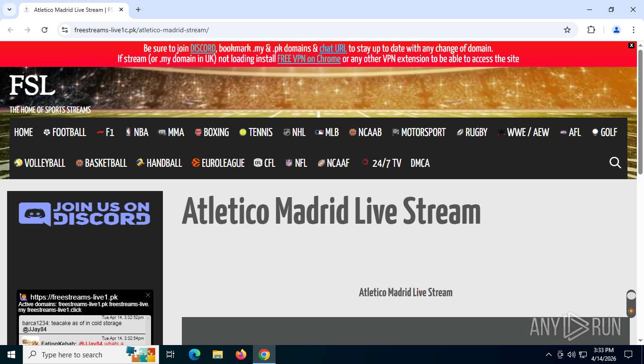Select MOTORSPORT in the navigation

pos(419,133)
